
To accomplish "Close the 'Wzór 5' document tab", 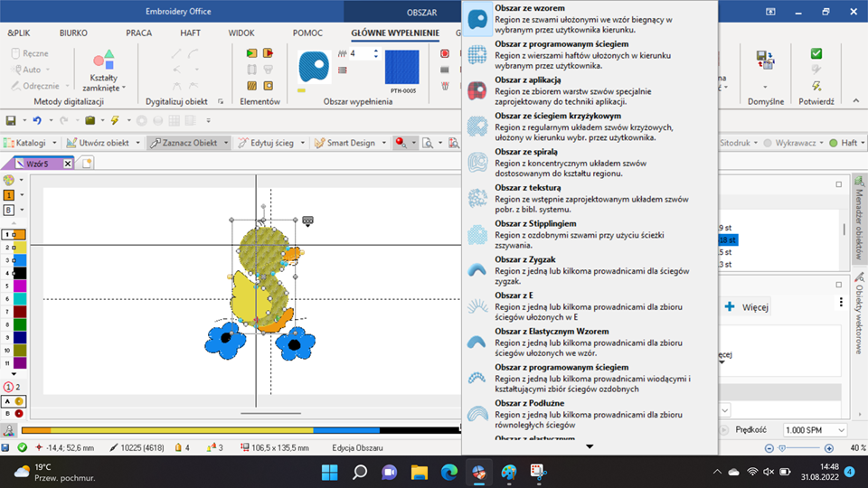I will 68,164.
